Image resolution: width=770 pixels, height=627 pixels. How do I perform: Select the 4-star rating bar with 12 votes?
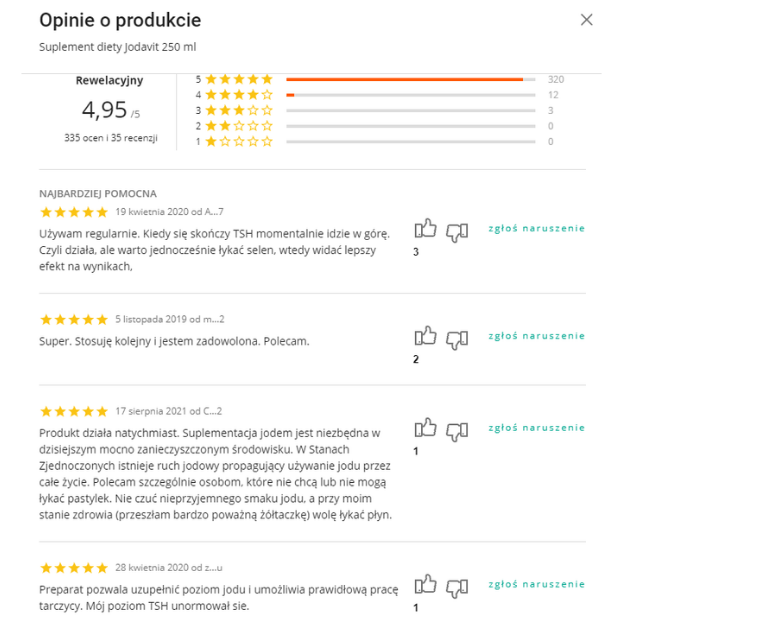point(411,95)
